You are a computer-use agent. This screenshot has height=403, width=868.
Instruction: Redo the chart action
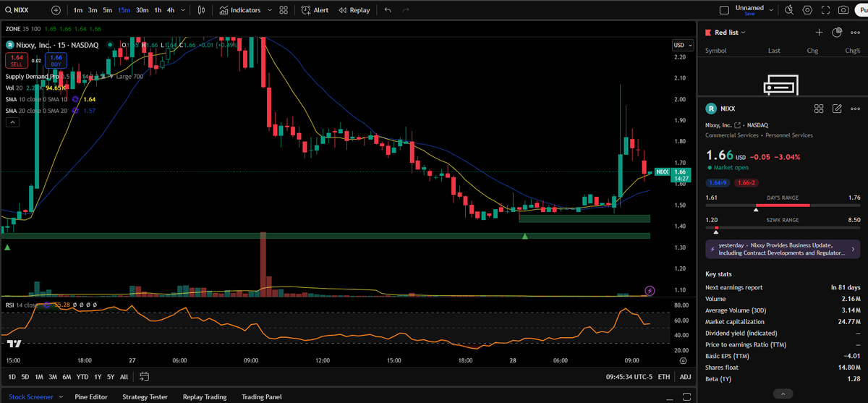[405, 10]
